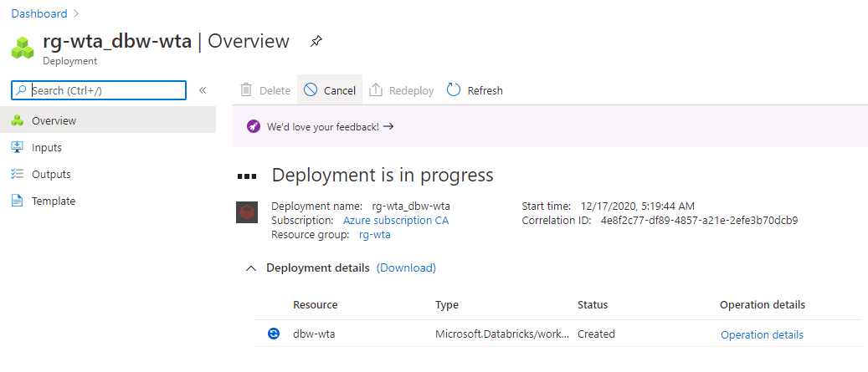Open the Overview menu item
This screenshot has width=868, height=372.
pos(54,120)
